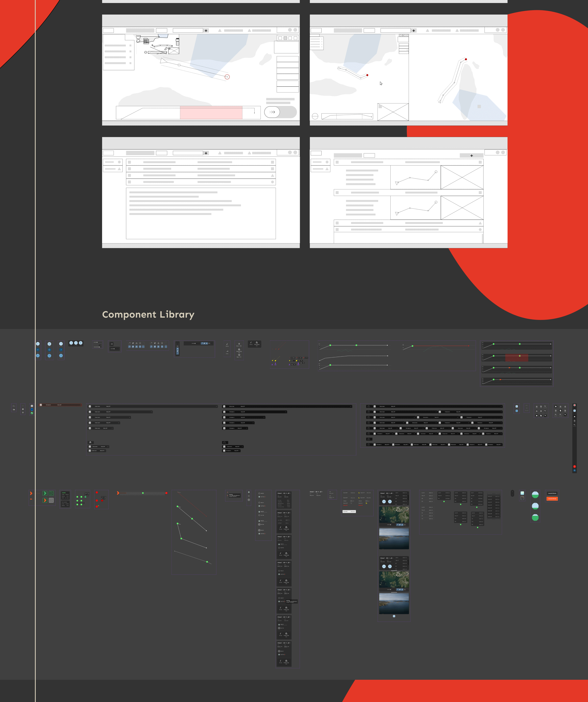Zoom out with the minus on the zoom pill
The width and height of the screenshot is (588, 702).
[512, 495]
